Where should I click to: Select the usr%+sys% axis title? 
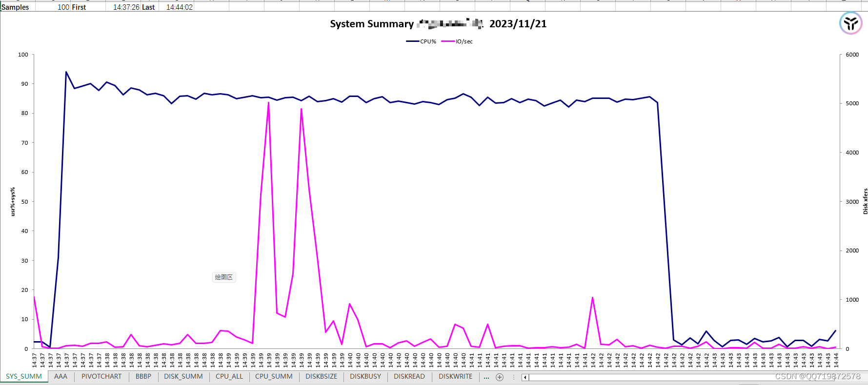tap(13, 201)
